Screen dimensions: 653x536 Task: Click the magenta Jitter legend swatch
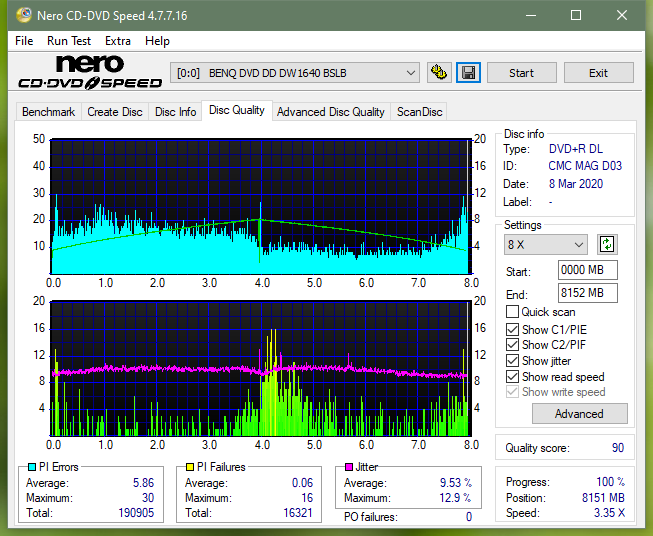pos(349,467)
